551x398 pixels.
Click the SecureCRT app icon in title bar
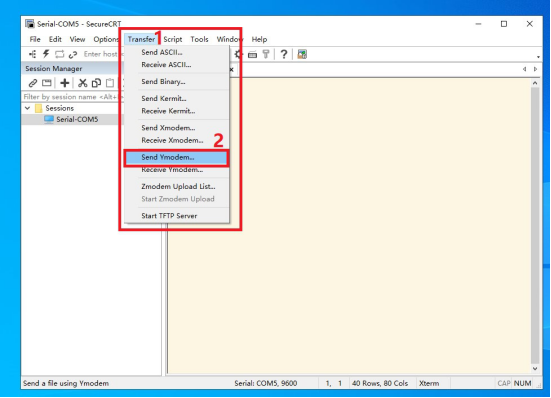pos(30,24)
